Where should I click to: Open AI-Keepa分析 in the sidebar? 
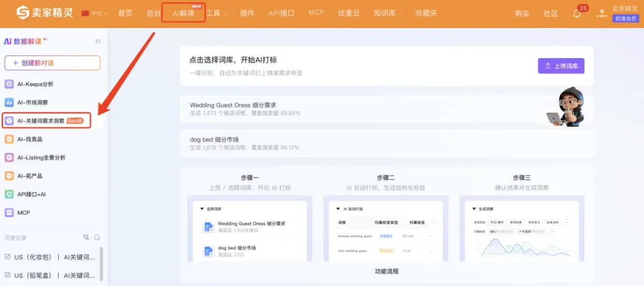pos(52,84)
